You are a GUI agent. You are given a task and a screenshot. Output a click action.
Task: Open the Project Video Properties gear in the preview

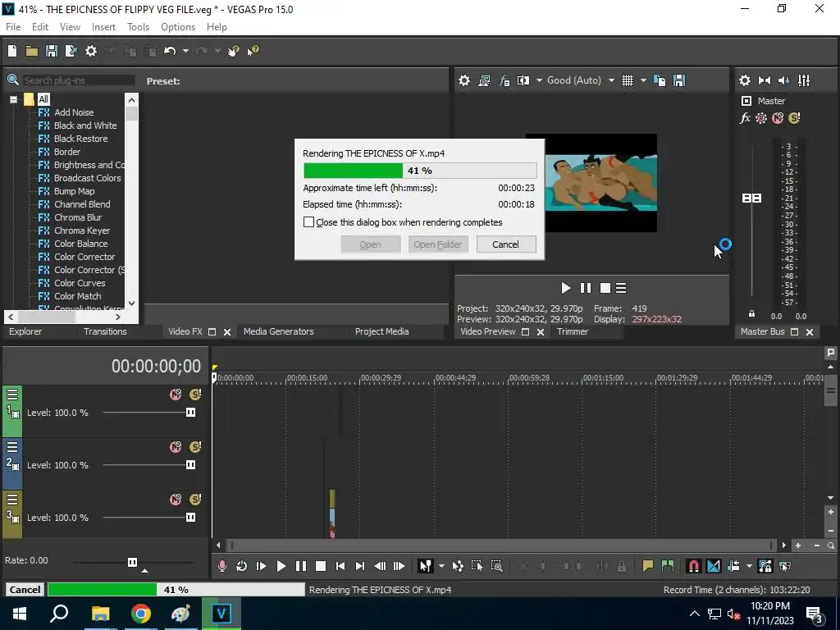(x=464, y=80)
